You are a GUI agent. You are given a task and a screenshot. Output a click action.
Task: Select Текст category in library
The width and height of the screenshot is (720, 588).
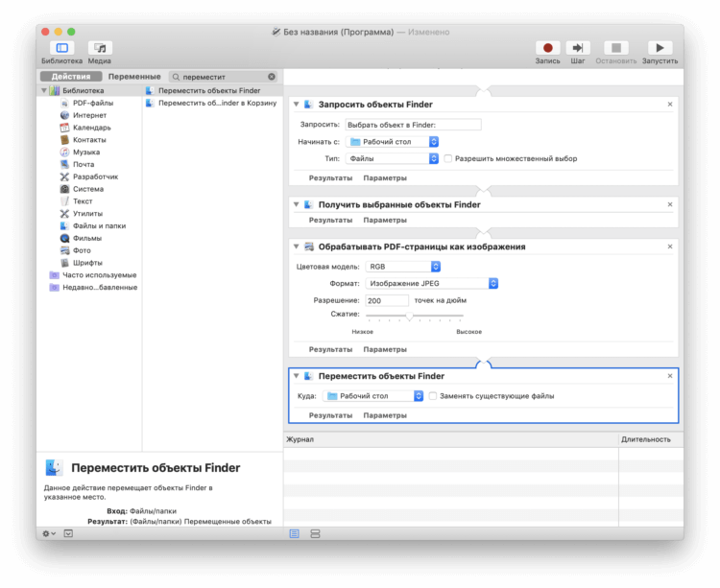(83, 201)
